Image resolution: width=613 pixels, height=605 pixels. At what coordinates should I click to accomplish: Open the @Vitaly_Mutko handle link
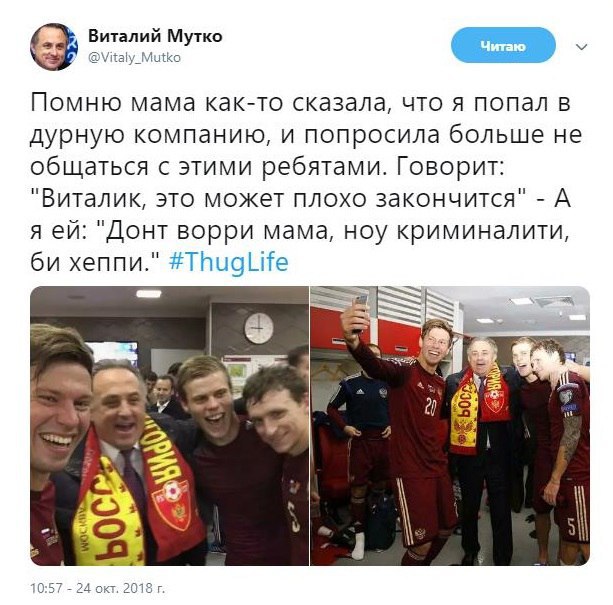click(135, 58)
